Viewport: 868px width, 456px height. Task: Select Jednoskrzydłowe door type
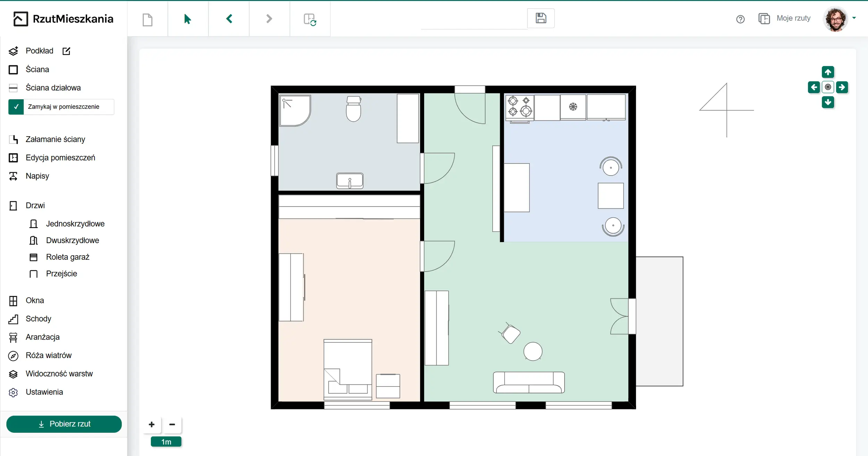(x=75, y=224)
